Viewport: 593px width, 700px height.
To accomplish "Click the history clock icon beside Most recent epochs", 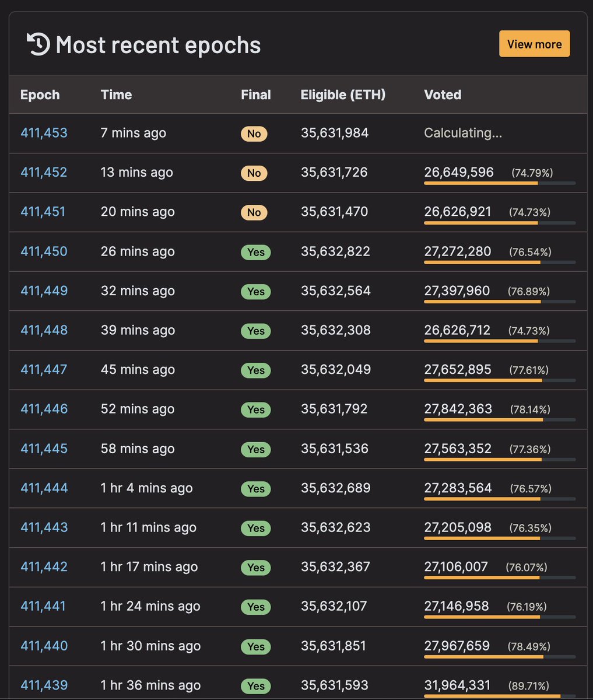I will 38,45.
